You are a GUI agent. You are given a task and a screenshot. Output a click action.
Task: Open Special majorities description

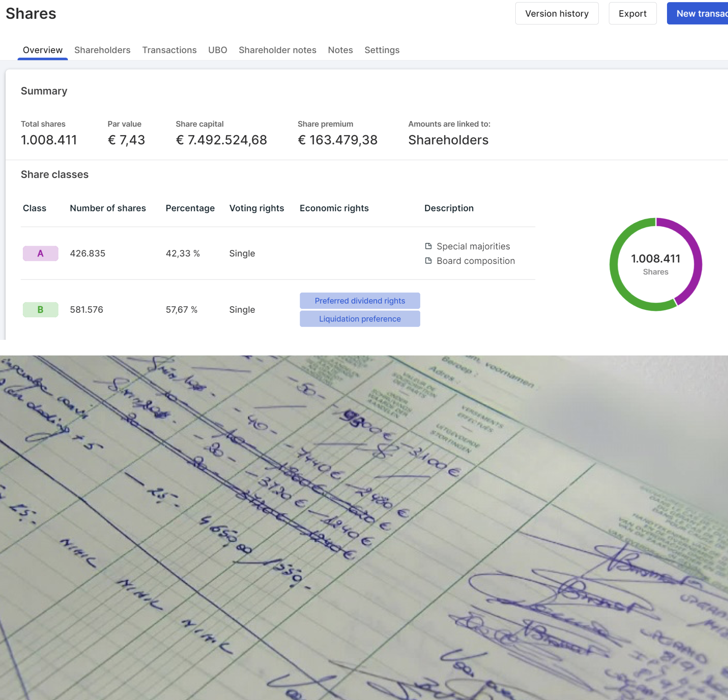(x=473, y=246)
